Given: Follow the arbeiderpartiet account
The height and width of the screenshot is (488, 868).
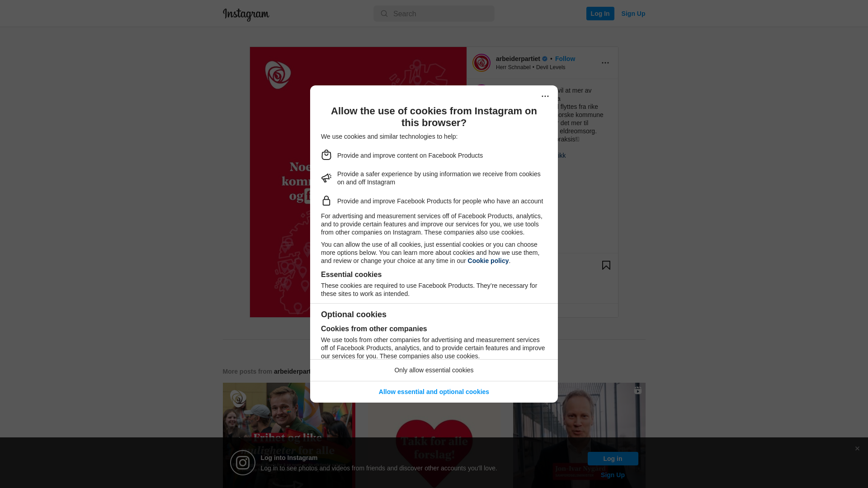Looking at the screenshot, I should tap(565, 59).
